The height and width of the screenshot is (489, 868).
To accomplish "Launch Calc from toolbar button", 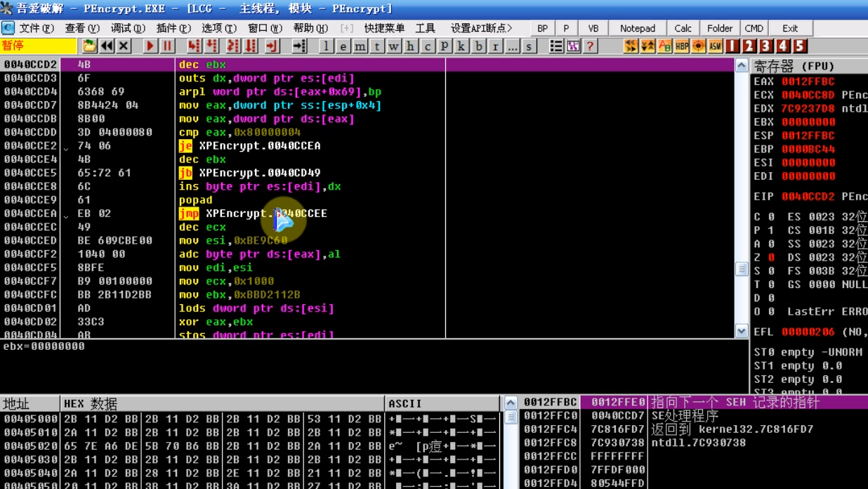I will 683,28.
